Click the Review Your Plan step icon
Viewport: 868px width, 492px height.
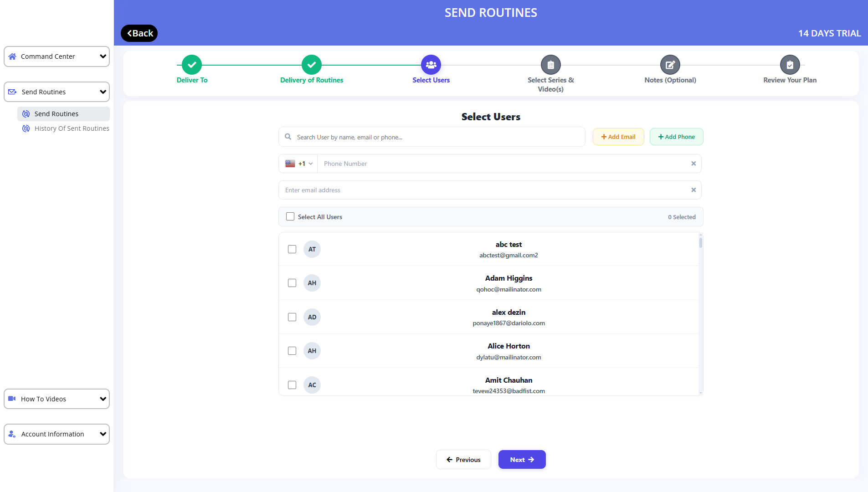coord(790,65)
